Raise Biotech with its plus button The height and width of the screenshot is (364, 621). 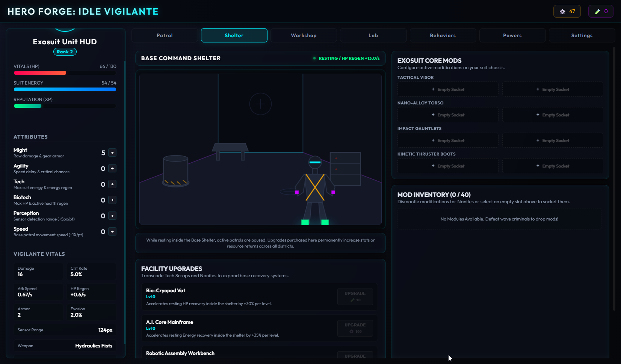(112, 200)
